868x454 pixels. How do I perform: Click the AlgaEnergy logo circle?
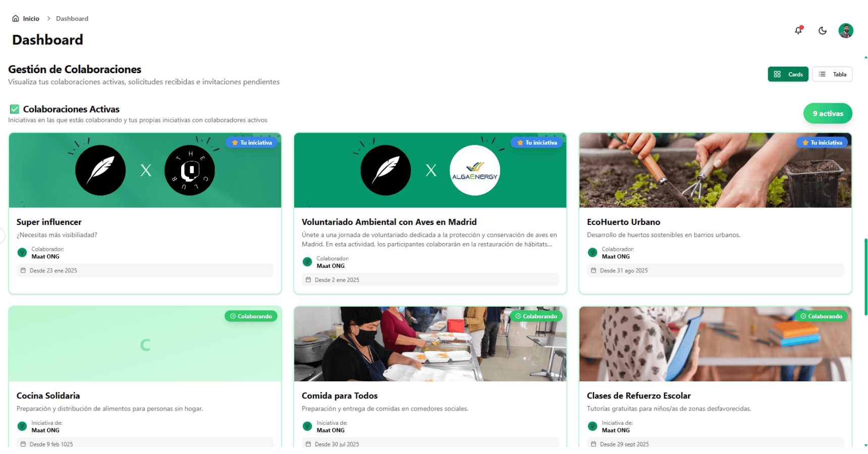[x=475, y=171]
